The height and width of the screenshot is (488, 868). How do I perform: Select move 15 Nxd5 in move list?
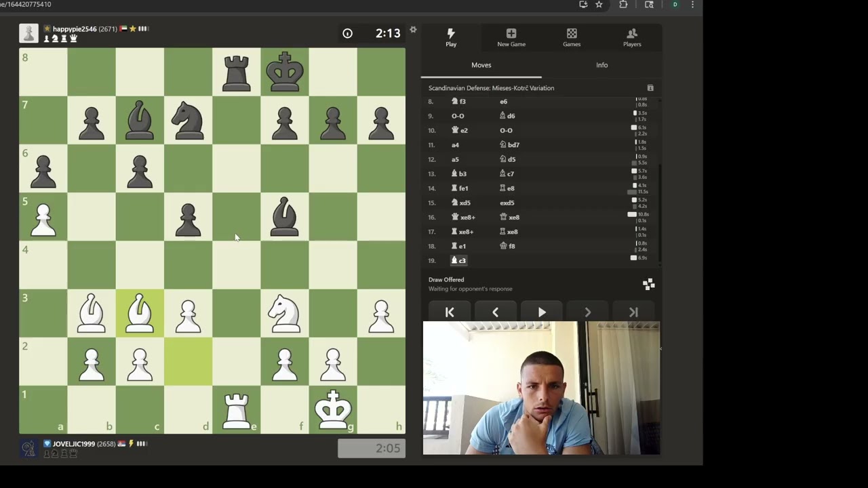[x=461, y=203]
